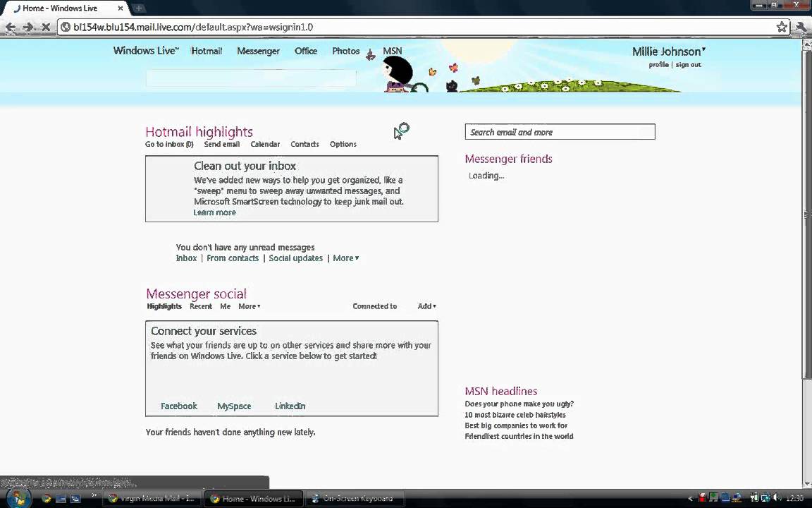
Task: Stop page loading with the X button
Action: 46,27
